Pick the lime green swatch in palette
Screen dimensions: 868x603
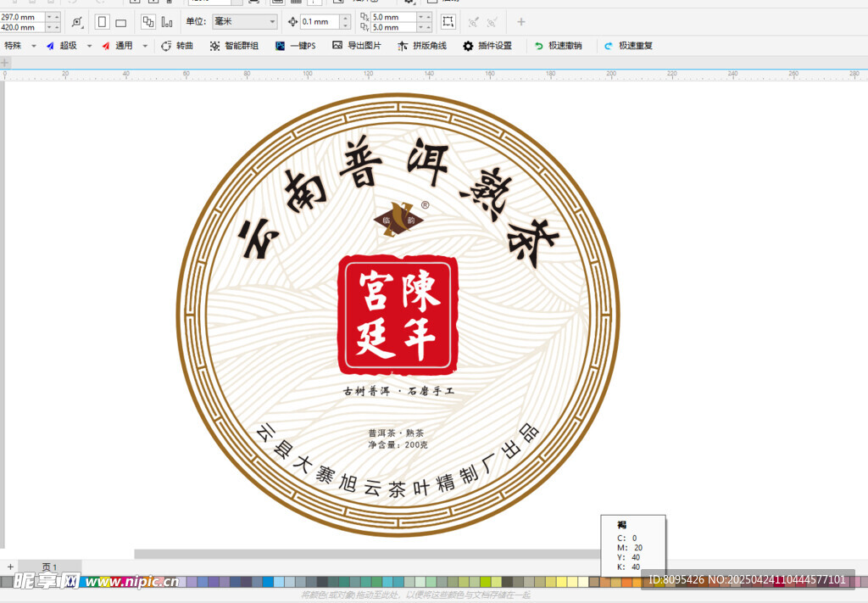pyautogui.click(x=486, y=582)
